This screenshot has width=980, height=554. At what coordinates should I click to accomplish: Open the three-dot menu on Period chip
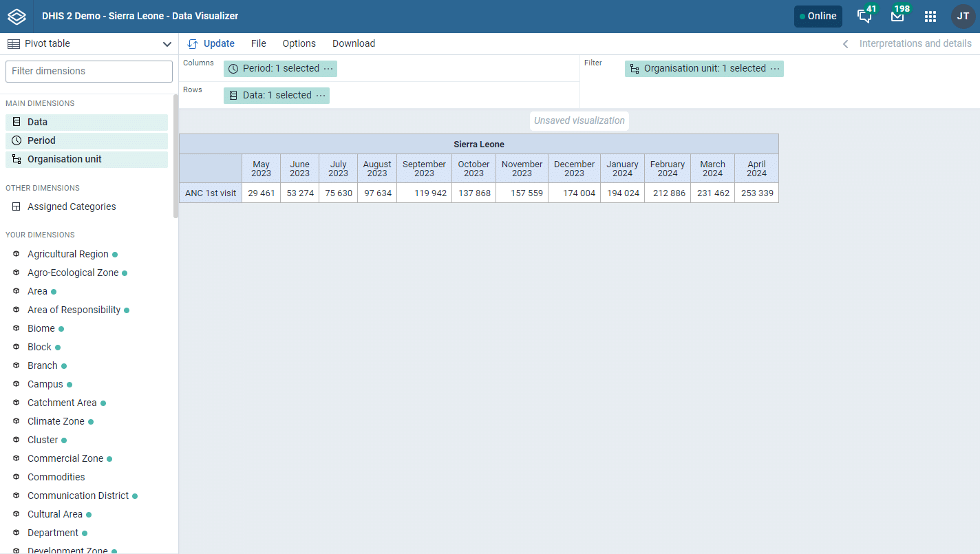(328, 69)
